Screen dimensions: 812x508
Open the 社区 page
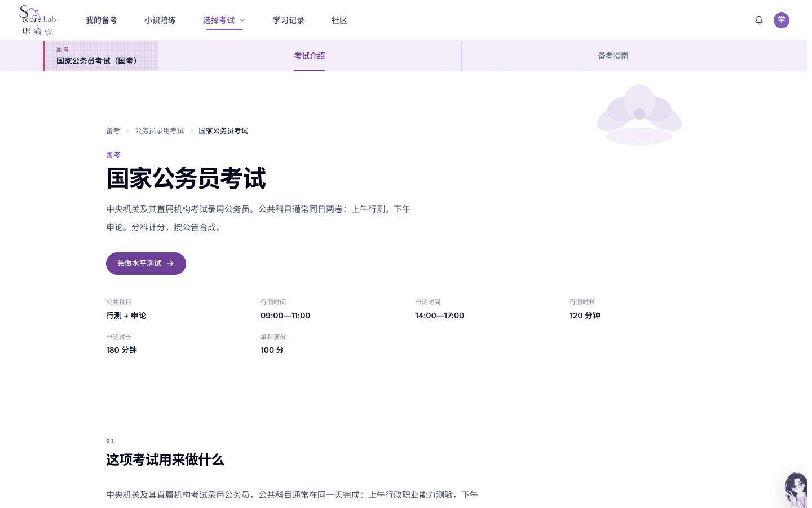pos(339,20)
